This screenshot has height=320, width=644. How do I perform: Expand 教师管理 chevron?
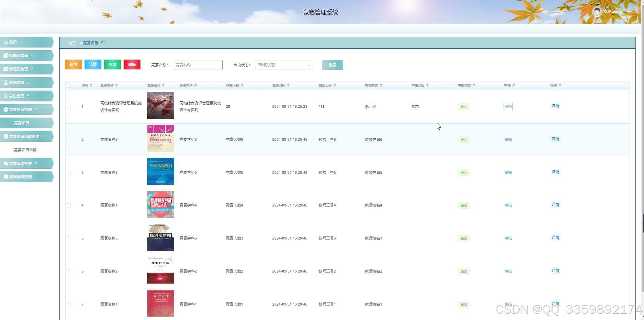pos(28,83)
